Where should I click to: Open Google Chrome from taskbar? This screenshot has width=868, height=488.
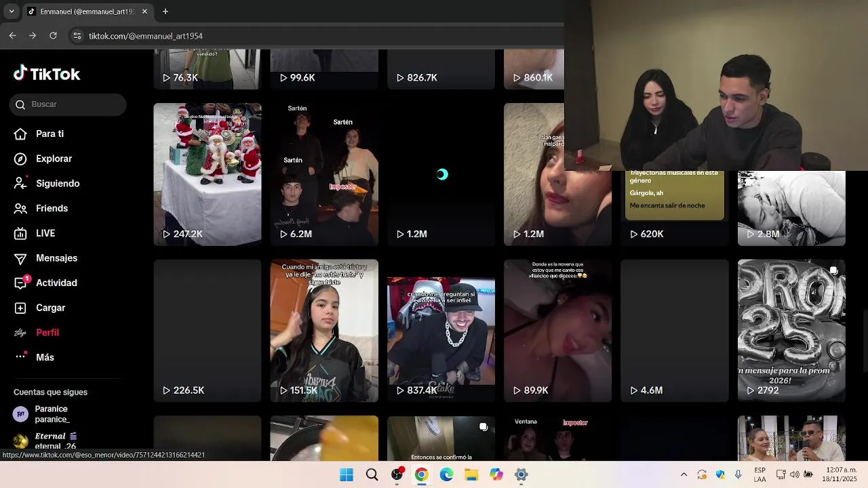pyautogui.click(x=421, y=474)
